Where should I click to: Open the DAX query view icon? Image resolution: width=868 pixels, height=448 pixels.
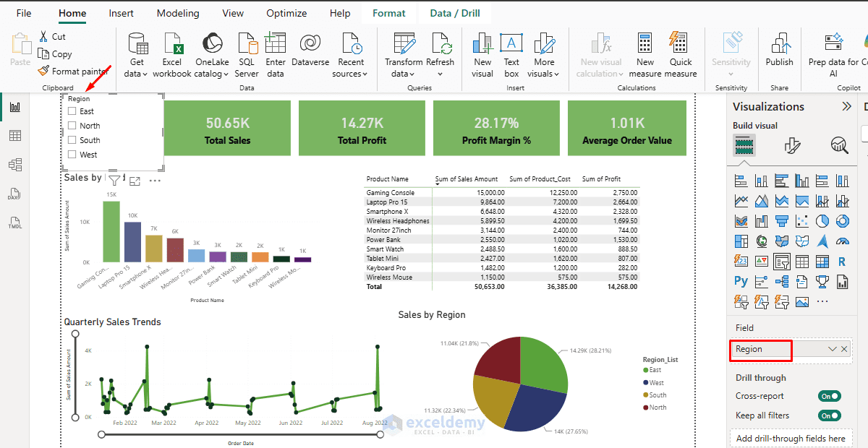(14, 194)
